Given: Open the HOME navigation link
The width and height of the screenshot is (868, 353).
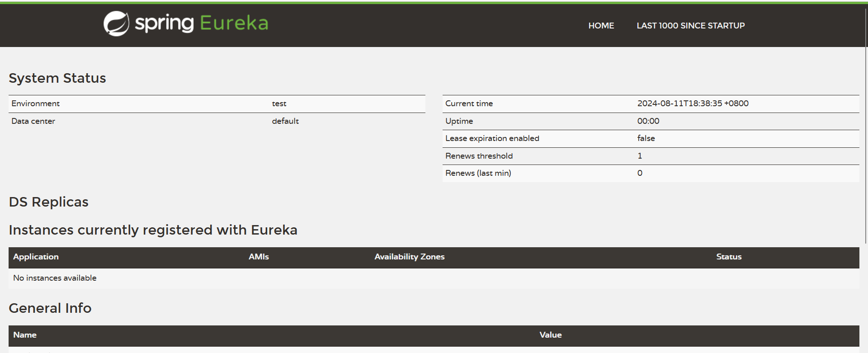Looking at the screenshot, I should (601, 26).
